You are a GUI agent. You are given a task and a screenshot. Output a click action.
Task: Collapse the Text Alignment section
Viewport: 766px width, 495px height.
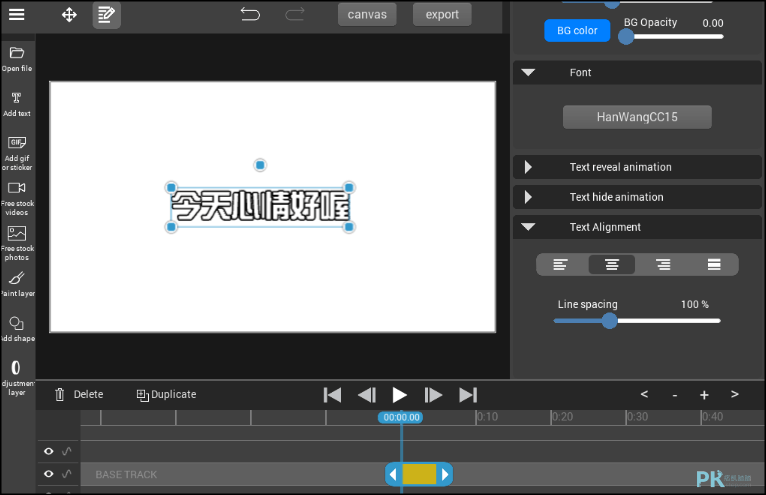pyautogui.click(x=637, y=227)
